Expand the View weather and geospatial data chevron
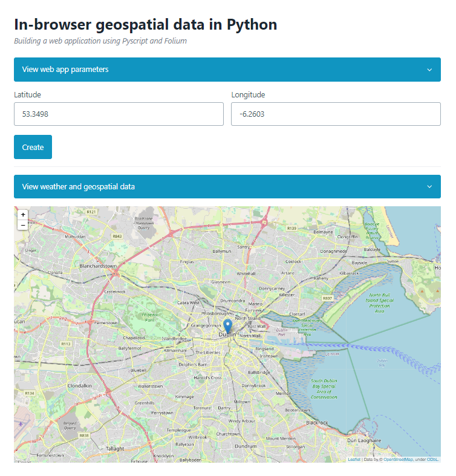 tap(429, 187)
